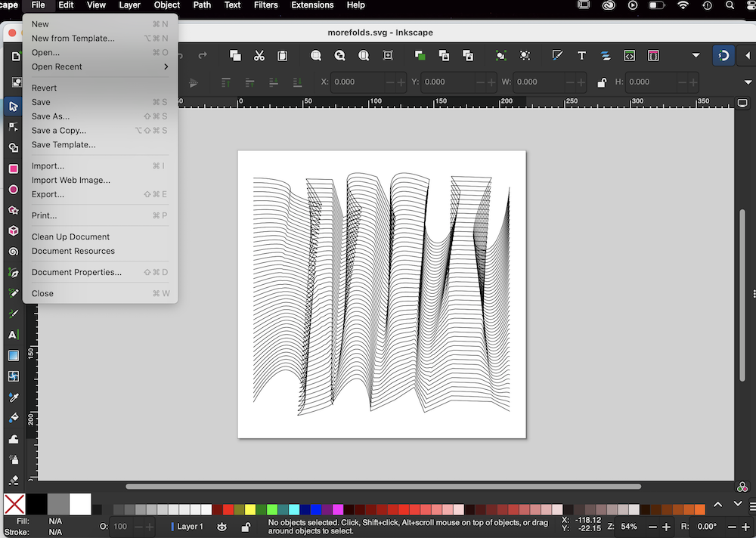756x538 pixels.
Task: Select the Rectangle tool in the toolbox
Action: click(14, 169)
